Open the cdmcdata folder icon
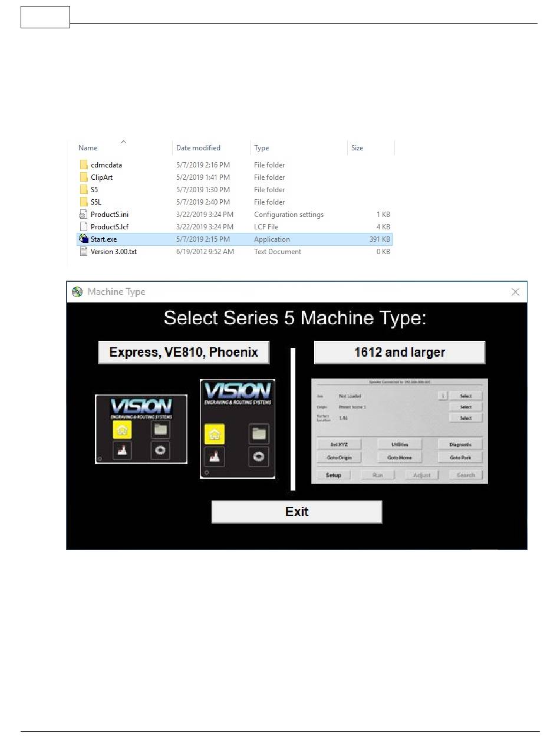The height and width of the screenshot is (747, 560). (84, 165)
